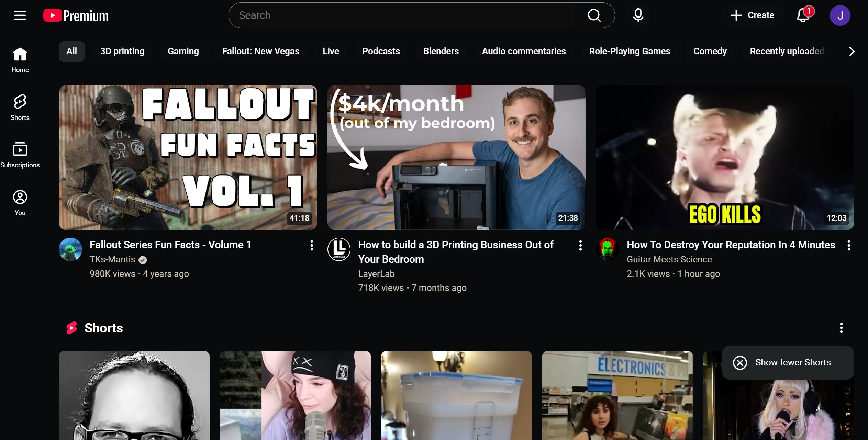The height and width of the screenshot is (440, 868).
Task: Click into the Search field
Action: point(400,15)
